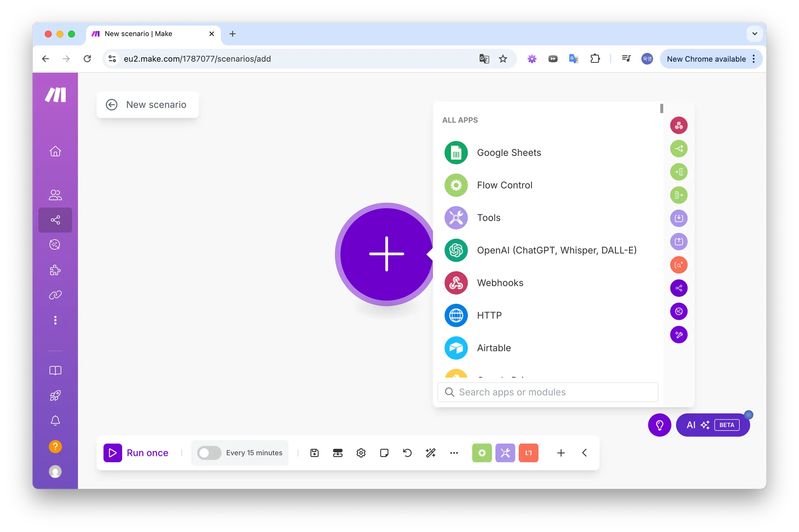This screenshot has height=532, width=799.
Task: Open a new Chrome tab
Action: [233, 34]
